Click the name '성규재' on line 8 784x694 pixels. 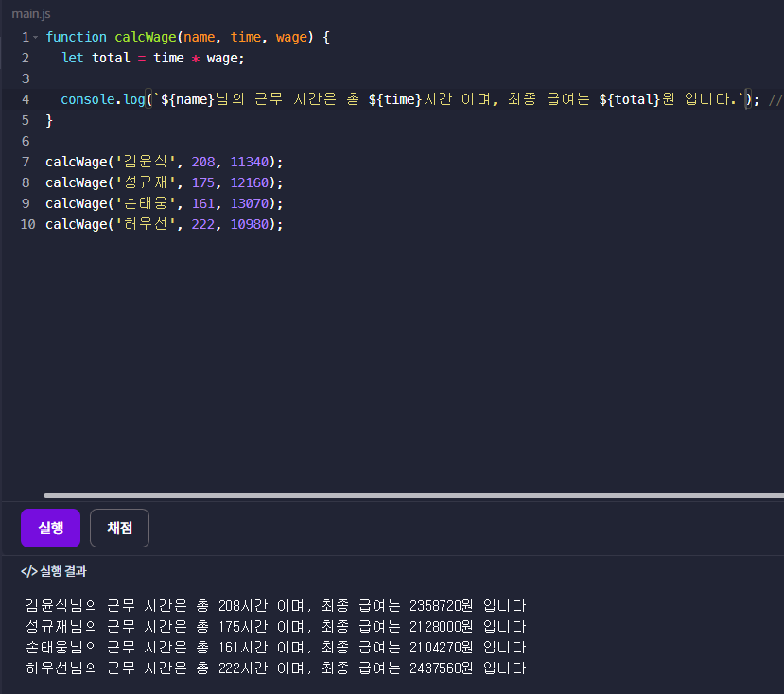pos(146,183)
